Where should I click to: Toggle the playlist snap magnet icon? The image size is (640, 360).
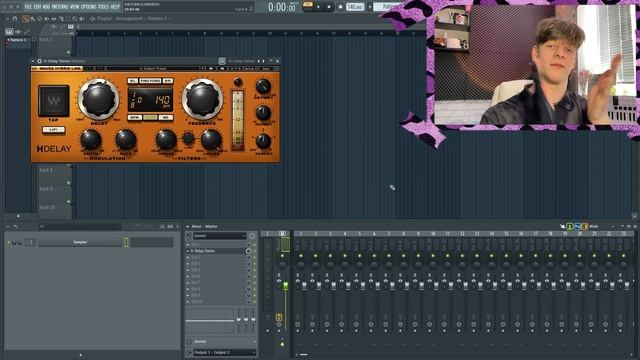(15, 19)
